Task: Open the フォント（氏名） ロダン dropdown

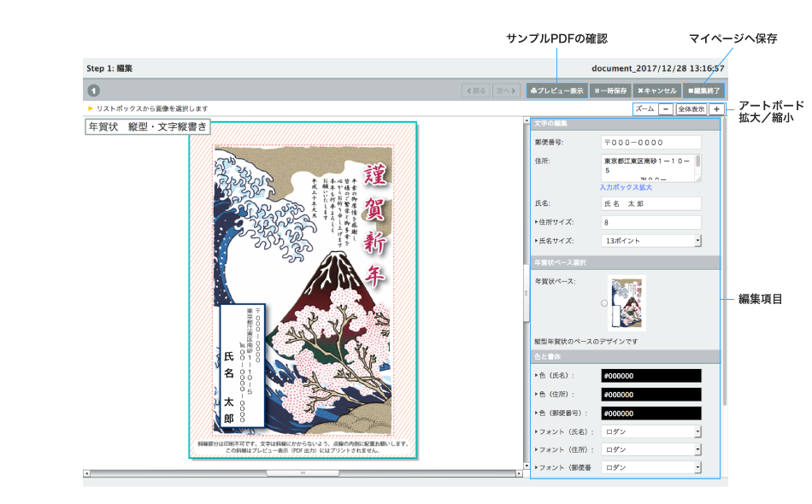Action: coord(651,431)
